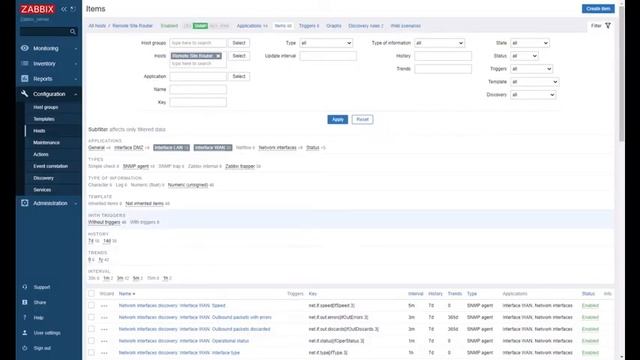Check the box for Operational status item
The width and height of the screenshot is (640, 360).
click(x=91, y=341)
